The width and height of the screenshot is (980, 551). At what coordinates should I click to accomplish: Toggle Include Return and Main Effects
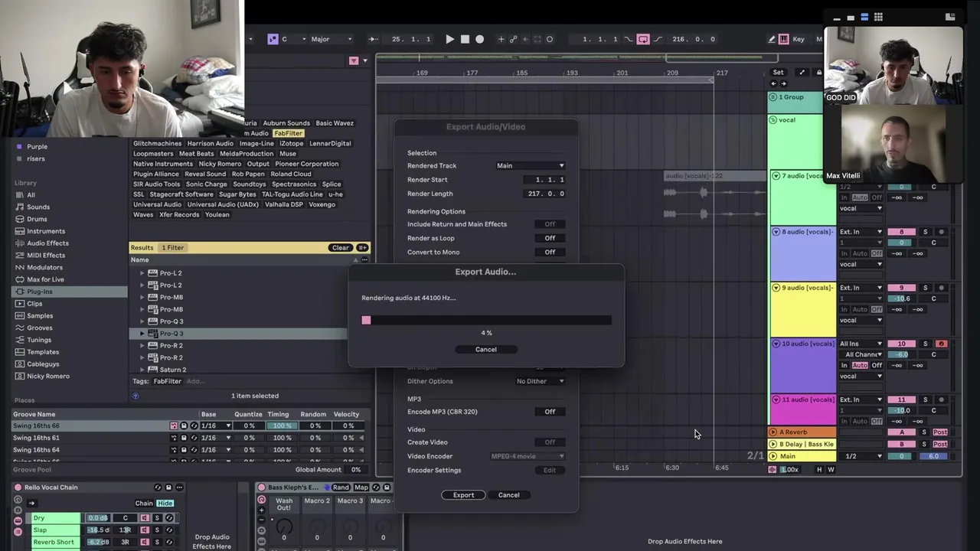(550, 224)
